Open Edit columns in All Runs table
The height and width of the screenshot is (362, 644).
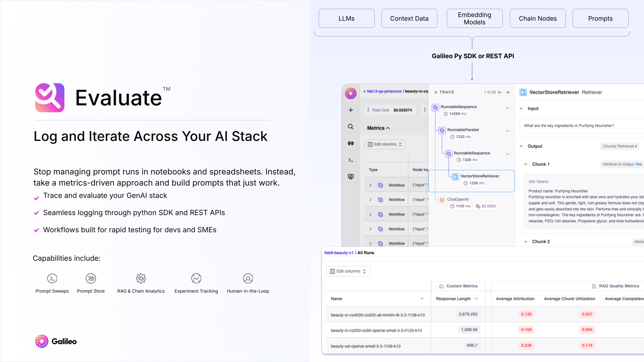[x=348, y=271]
